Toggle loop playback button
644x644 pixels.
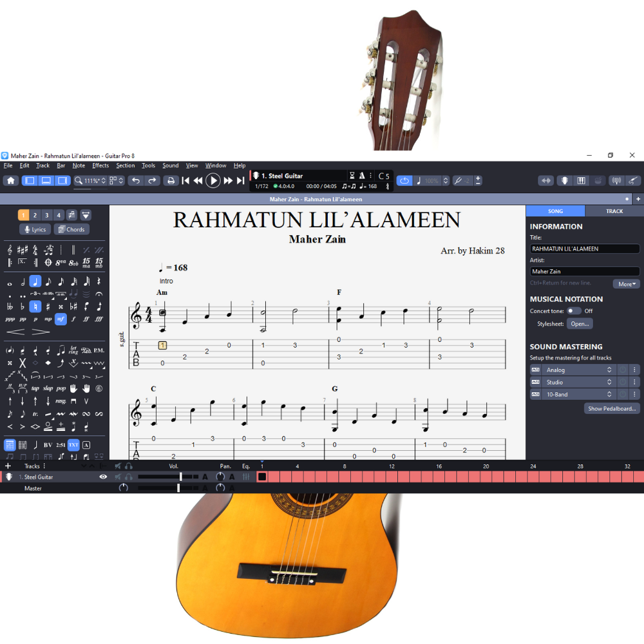(x=404, y=181)
